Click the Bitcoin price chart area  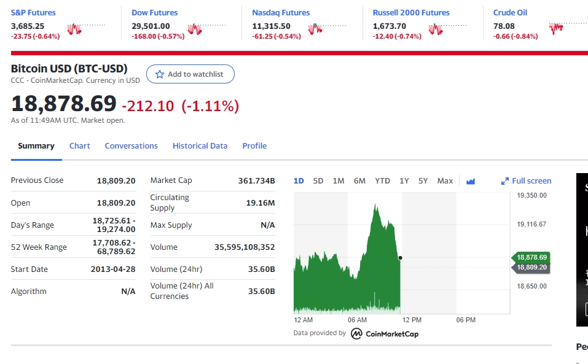click(x=402, y=253)
